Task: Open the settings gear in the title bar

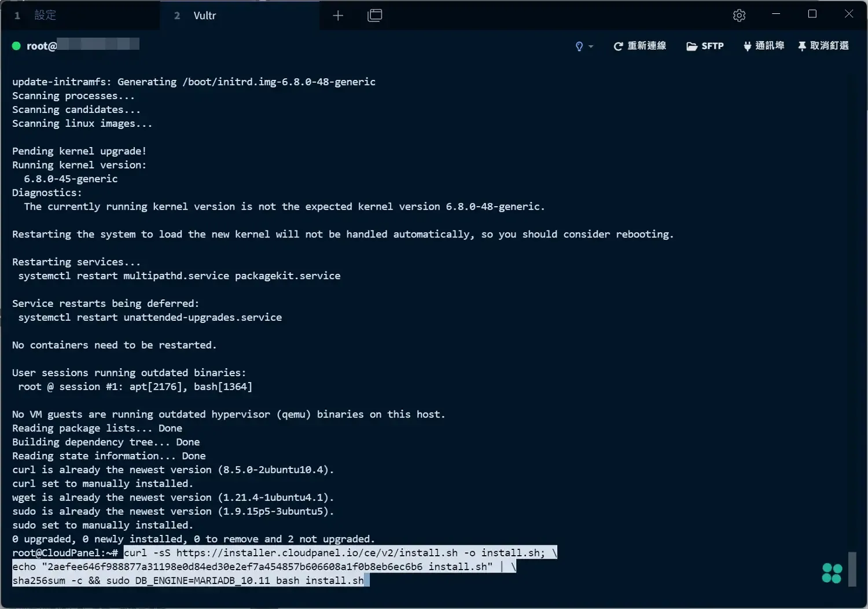Action: pos(739,15)
